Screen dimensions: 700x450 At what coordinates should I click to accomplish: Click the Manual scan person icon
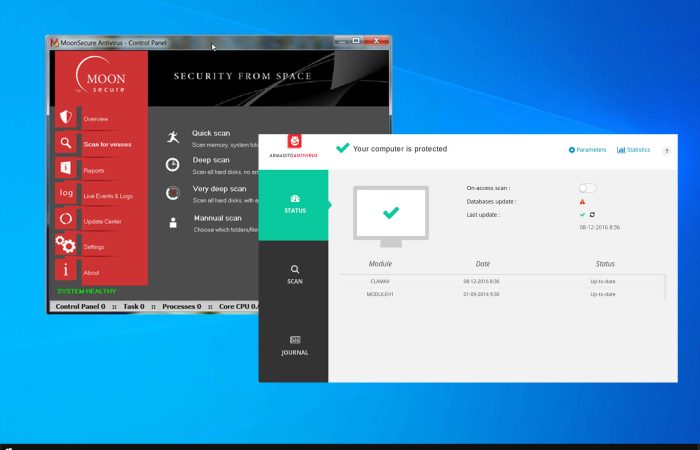[173, 223]
